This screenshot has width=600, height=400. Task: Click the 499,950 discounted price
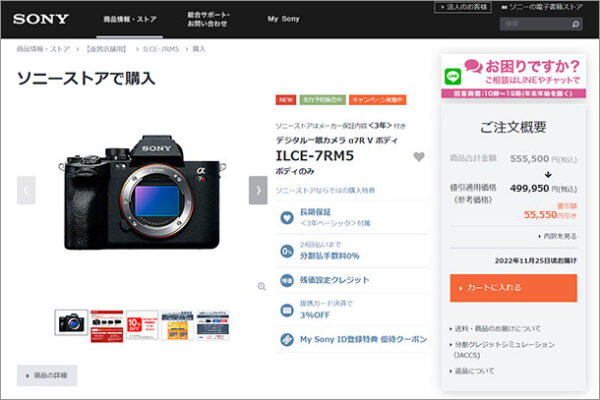coord(530,188)
